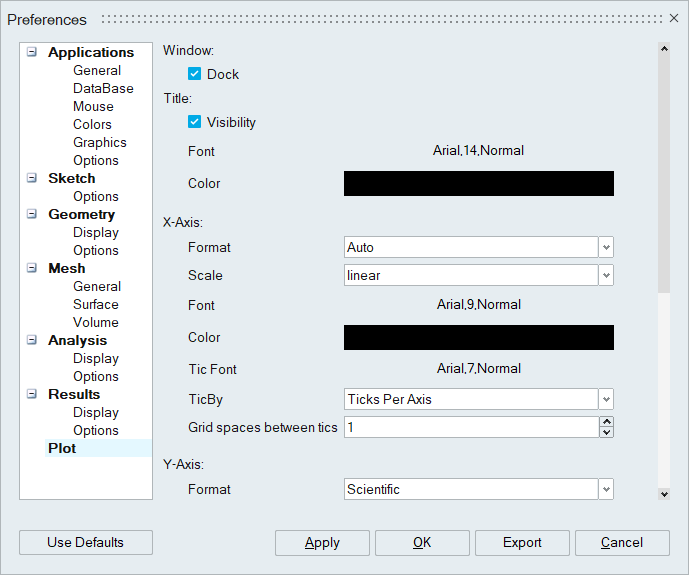Close the Preferences dialog window
The width and height of the screenshot is (689, 575).
(x=673, y=19)
